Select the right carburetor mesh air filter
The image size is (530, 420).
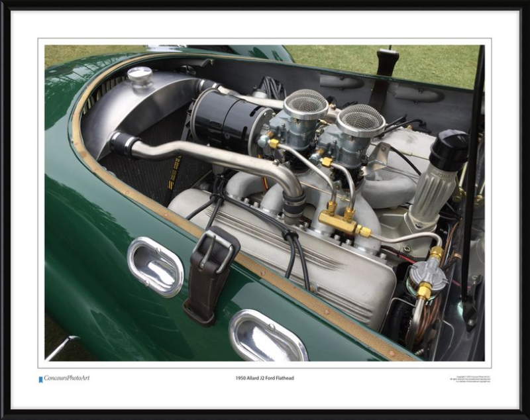pos(360,120)
